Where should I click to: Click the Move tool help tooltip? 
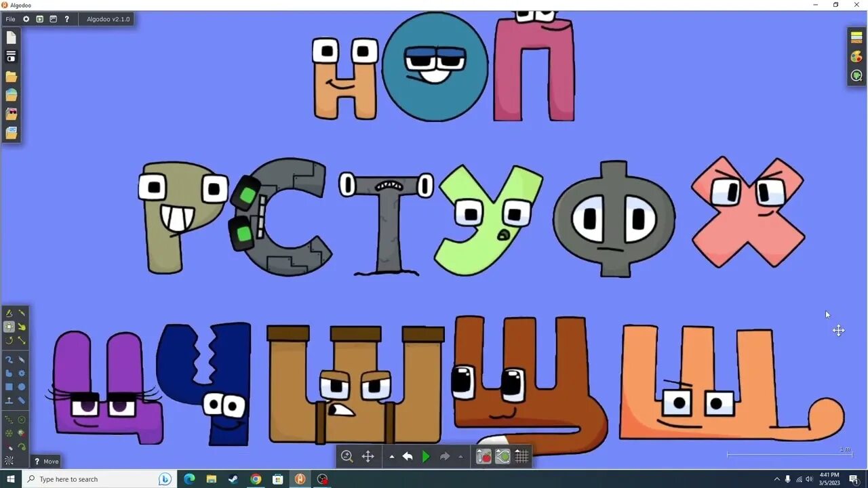46,462
